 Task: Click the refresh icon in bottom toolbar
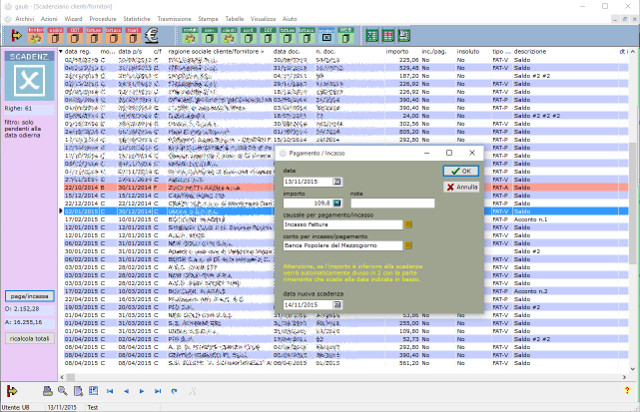[175, 390]
